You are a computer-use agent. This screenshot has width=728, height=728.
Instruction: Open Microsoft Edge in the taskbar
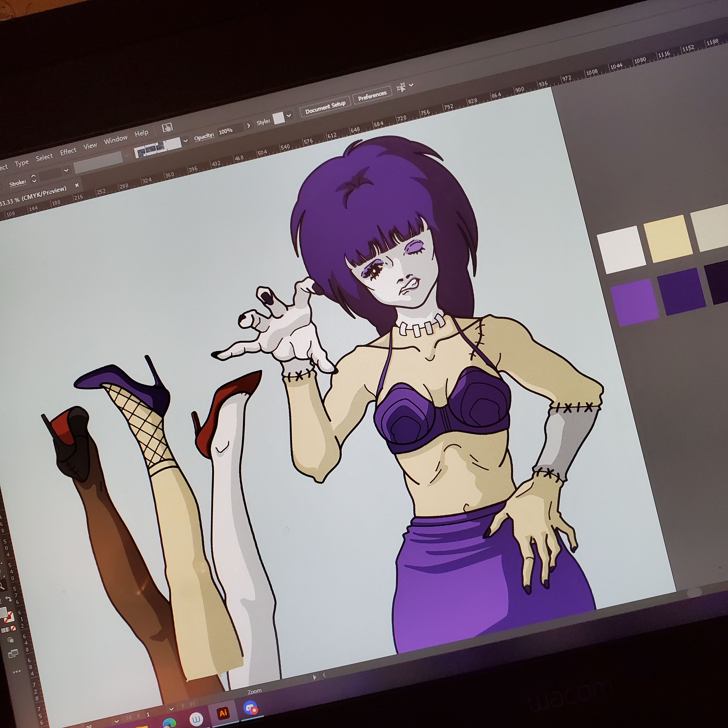(169, 722)
